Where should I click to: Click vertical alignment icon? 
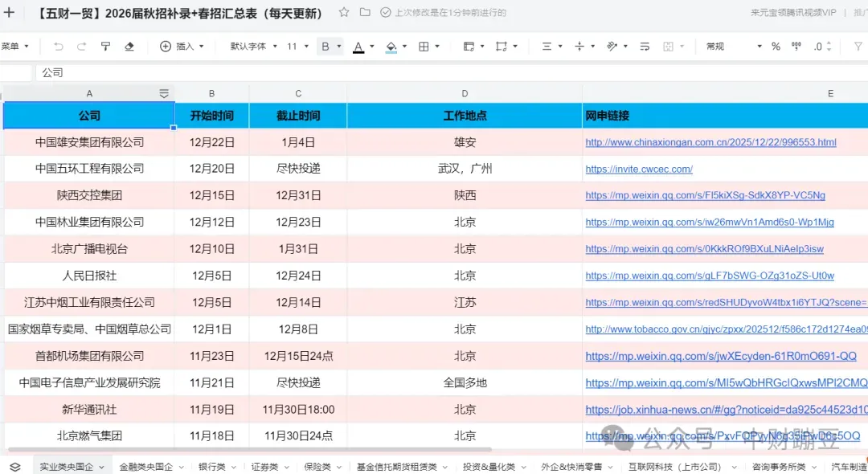pyautogui.click(x=579, y=47)
